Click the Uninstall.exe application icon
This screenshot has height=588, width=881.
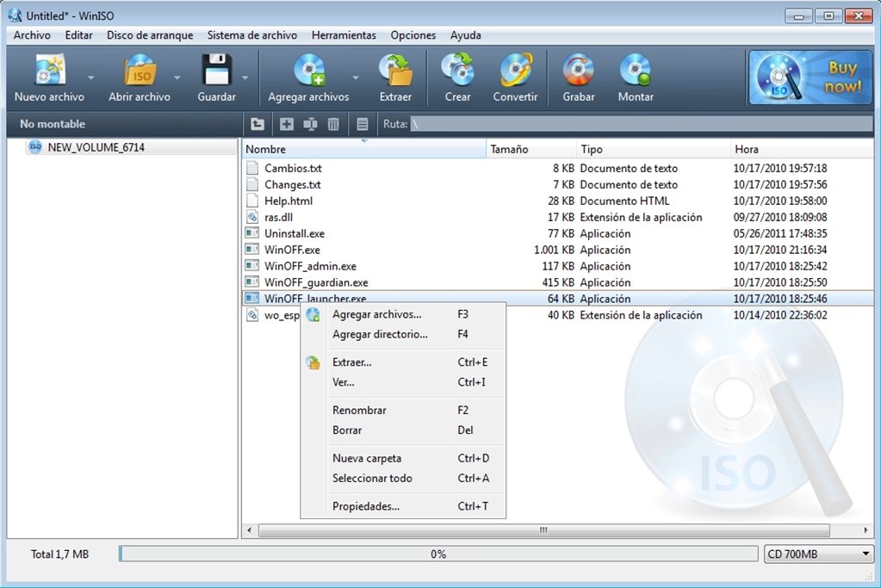252,233
